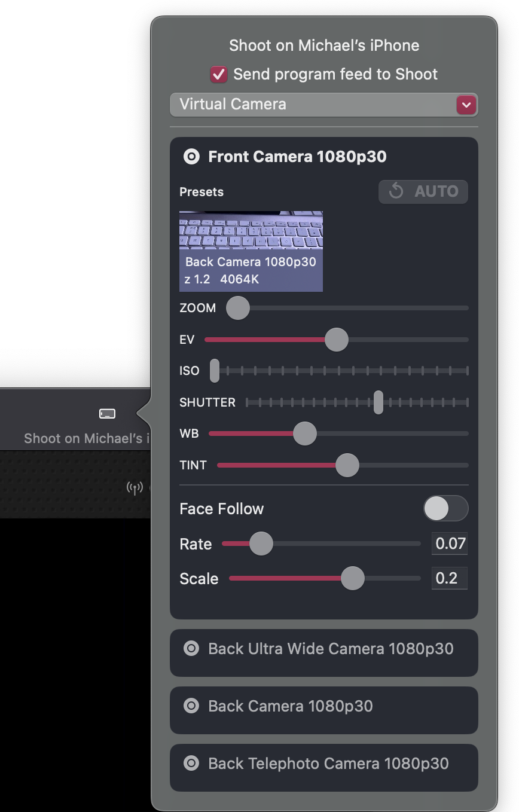This screenshot has width=519, height=812.
Task: Click the Shoot on Michael's iPhone title
Action: 324,45
